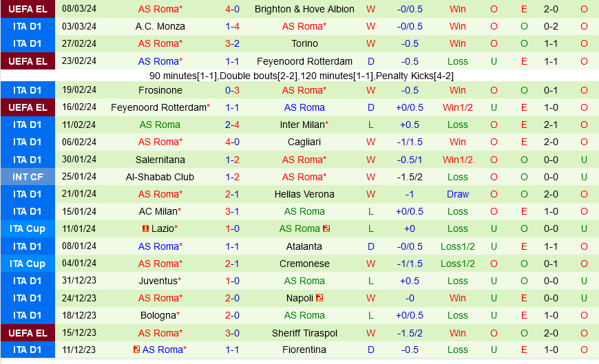Click red card icon after AS Roma, Lazio row

point(326,228)
